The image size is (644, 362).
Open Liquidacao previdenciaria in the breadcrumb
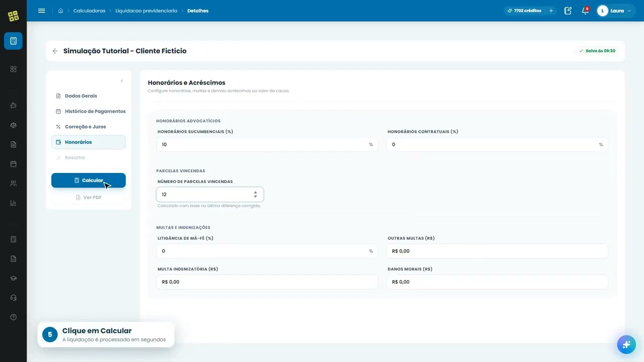click(x=146, y=11)
